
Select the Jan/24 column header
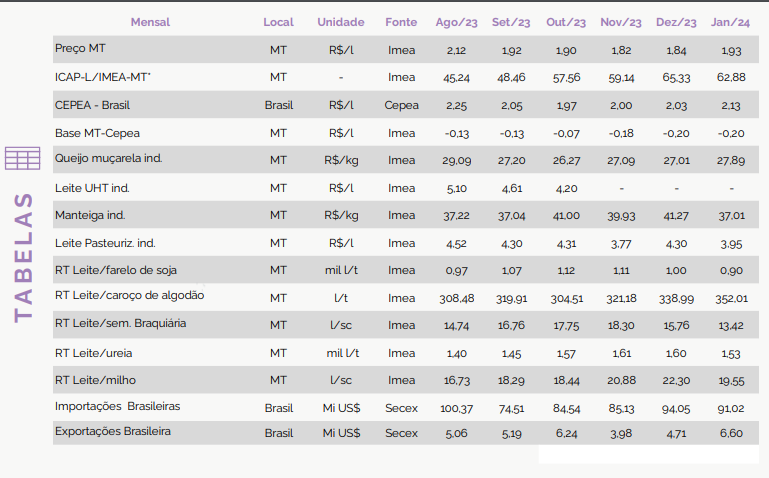tap(731, 23)
